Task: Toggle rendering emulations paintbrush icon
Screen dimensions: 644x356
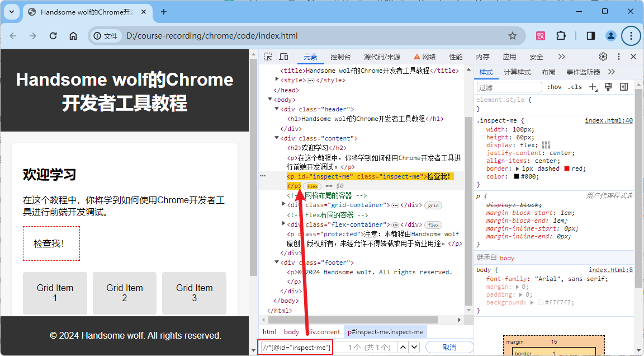Action: (x=608, y=87)
